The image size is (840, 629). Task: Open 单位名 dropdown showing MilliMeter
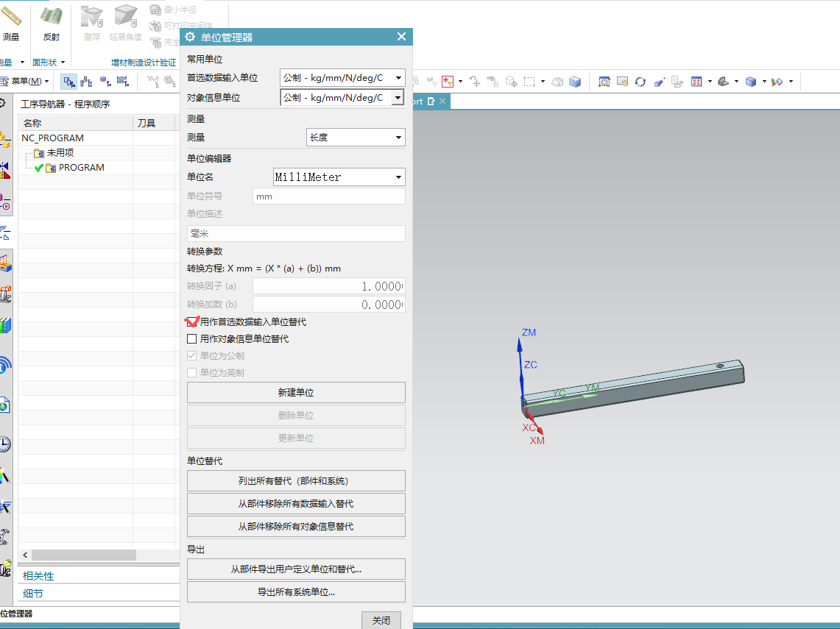[x=339, y=177]
